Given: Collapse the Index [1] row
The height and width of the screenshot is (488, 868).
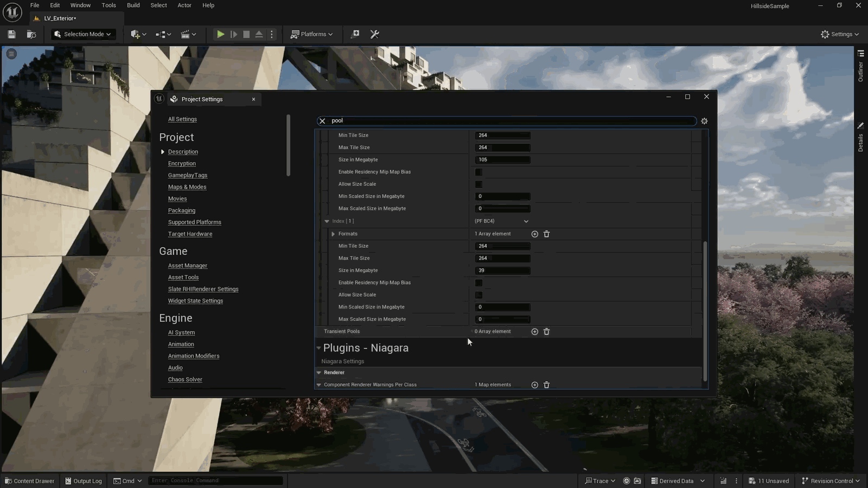Looking at the screenshot, I should click(x=327, y=221).
